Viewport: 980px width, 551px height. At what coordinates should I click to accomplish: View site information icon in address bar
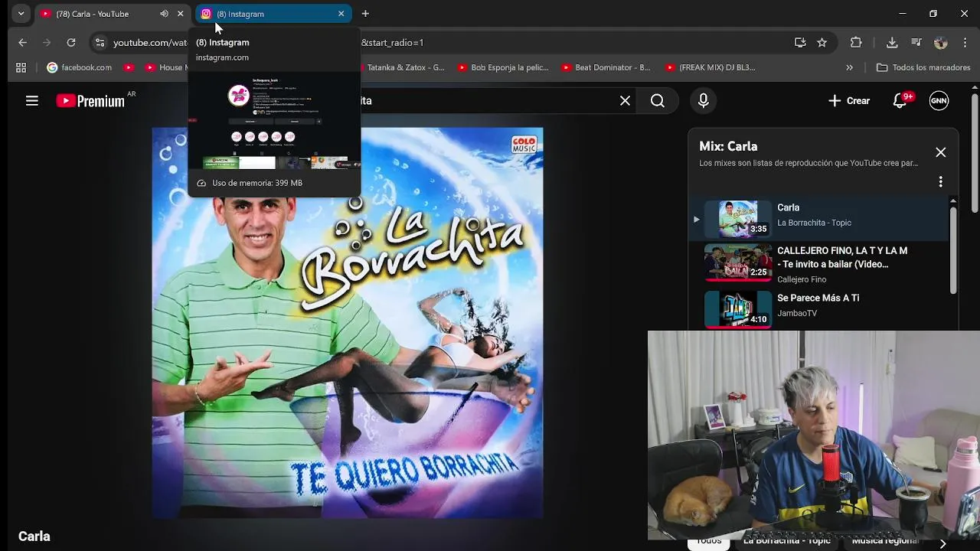100,43
